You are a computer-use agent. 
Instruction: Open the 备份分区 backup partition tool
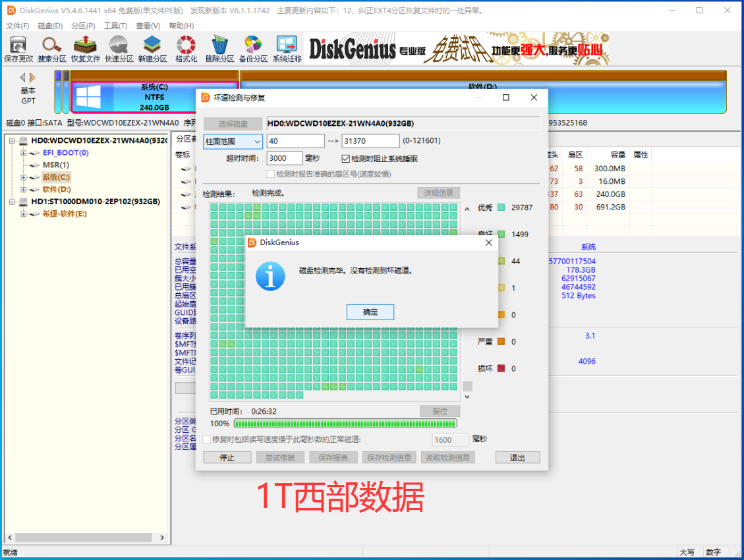coord(253,49)
